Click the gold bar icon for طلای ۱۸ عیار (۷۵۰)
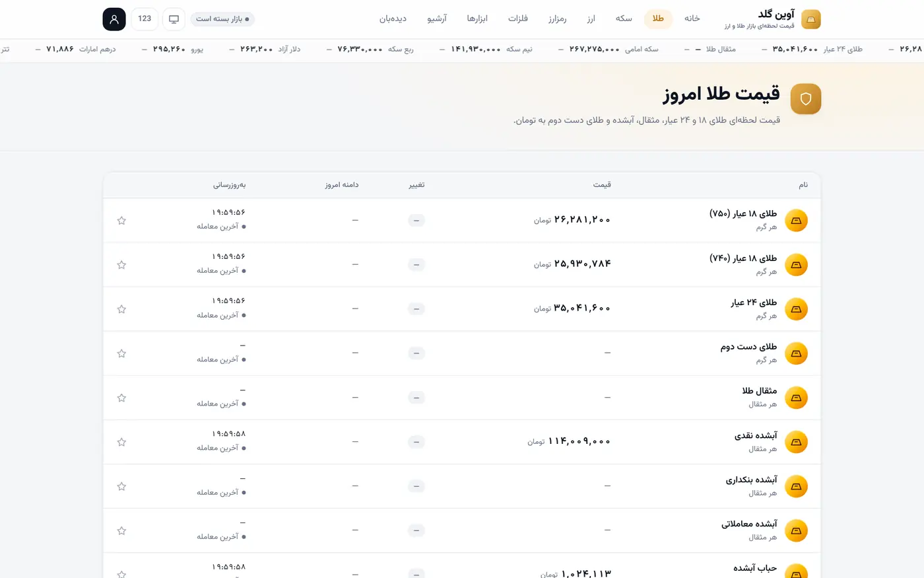Viewport: 924px width, 578px height. (x=797, y=221)
